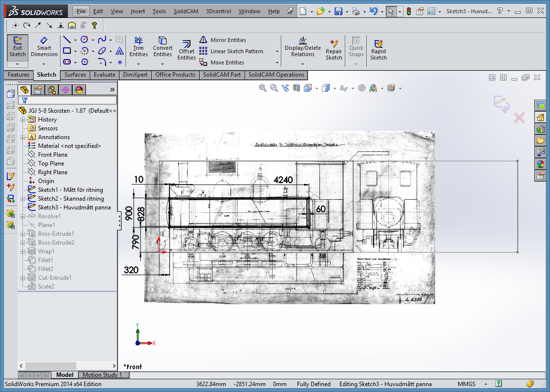Switch to the Features tab

coord(19,75)
